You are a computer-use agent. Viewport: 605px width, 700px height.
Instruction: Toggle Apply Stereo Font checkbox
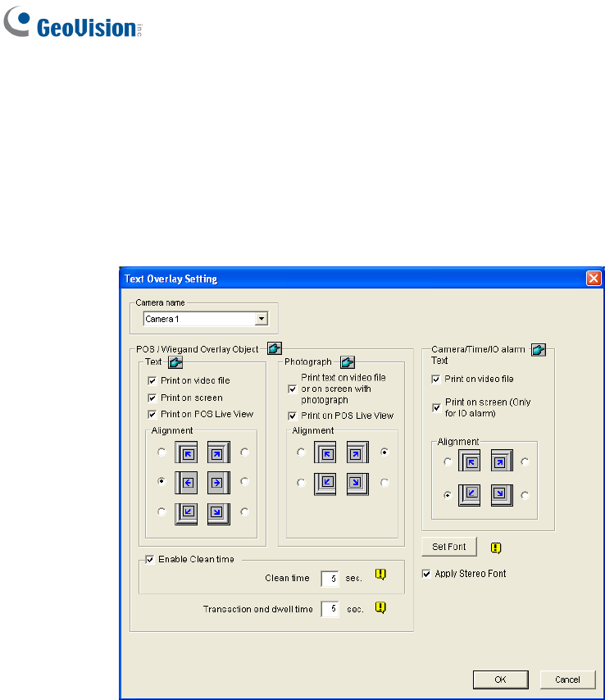(426, 574)
